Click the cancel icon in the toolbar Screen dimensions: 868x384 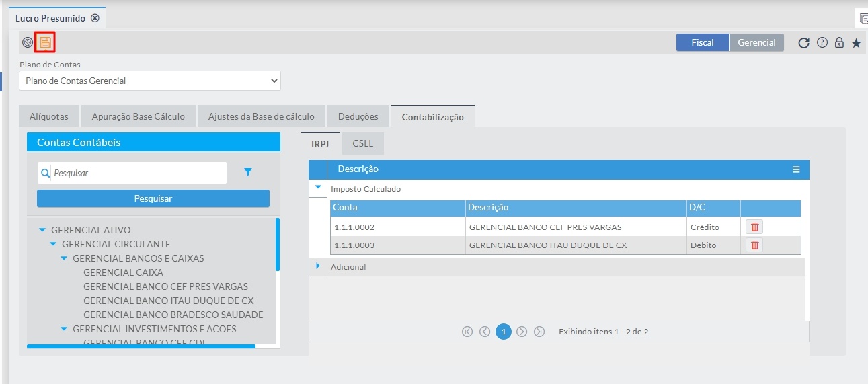click(x=28, y=42)
